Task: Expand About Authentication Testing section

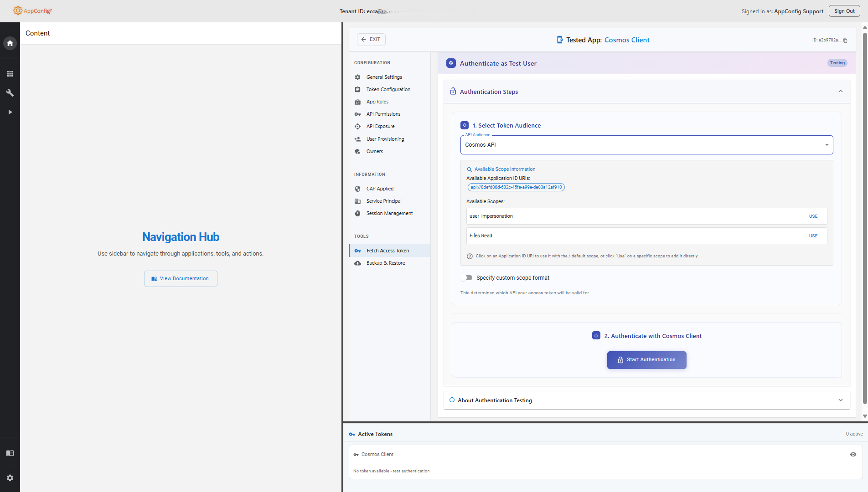Action: 841,400
